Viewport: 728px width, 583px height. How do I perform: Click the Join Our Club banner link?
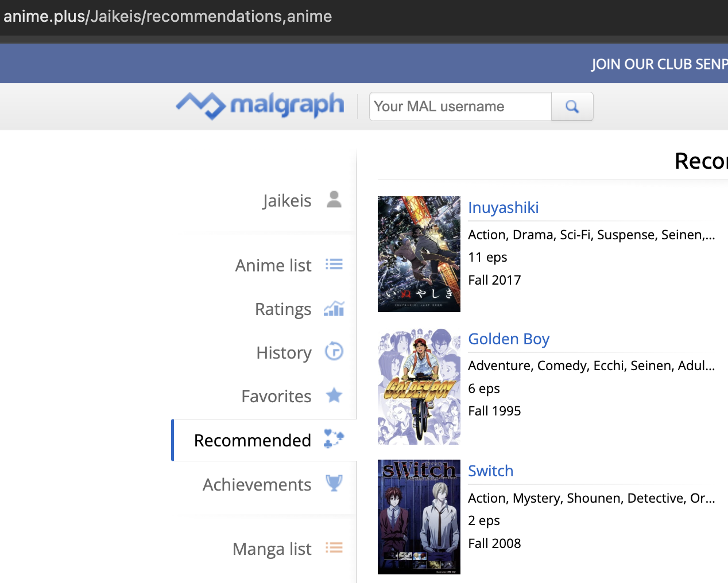(659, 64)
